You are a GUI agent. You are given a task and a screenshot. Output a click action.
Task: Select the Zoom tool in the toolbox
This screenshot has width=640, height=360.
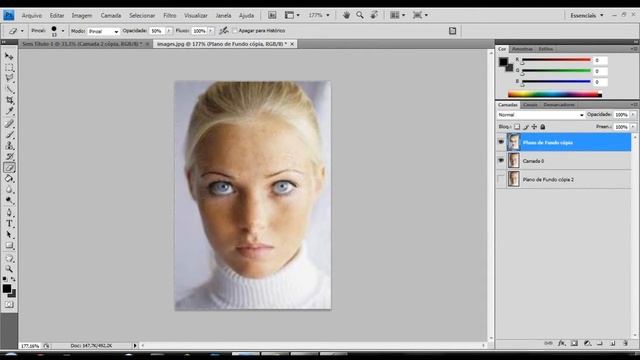tap(9, 269)
